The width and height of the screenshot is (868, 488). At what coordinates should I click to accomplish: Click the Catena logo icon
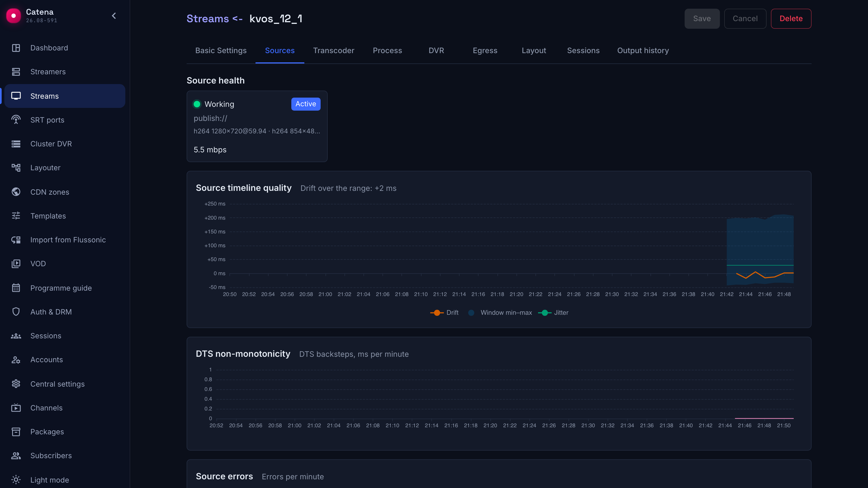click(14, 16)
